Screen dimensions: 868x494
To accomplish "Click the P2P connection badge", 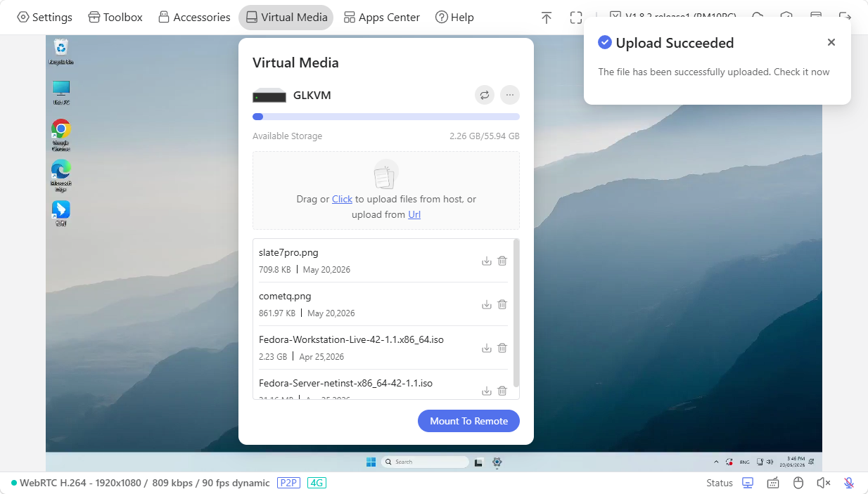I will (288, 483).
